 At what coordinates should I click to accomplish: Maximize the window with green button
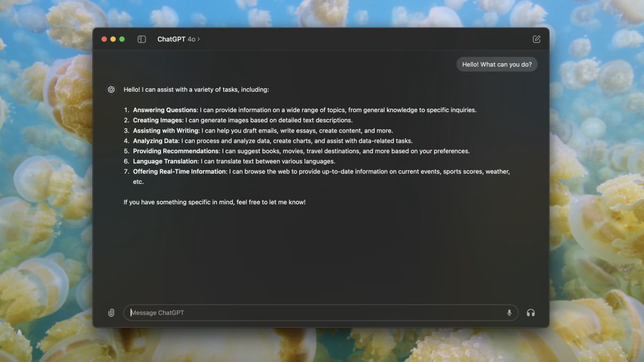tap(122, 39)
